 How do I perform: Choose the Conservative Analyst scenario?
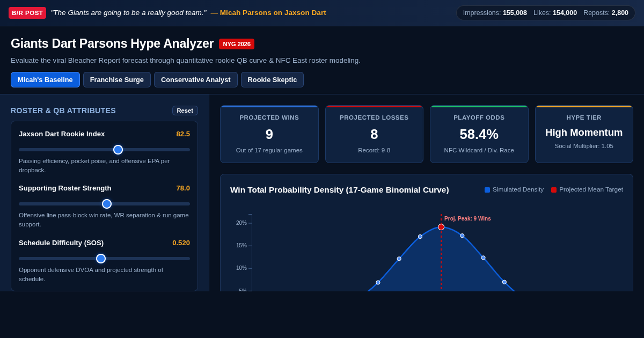click(196, 80)
